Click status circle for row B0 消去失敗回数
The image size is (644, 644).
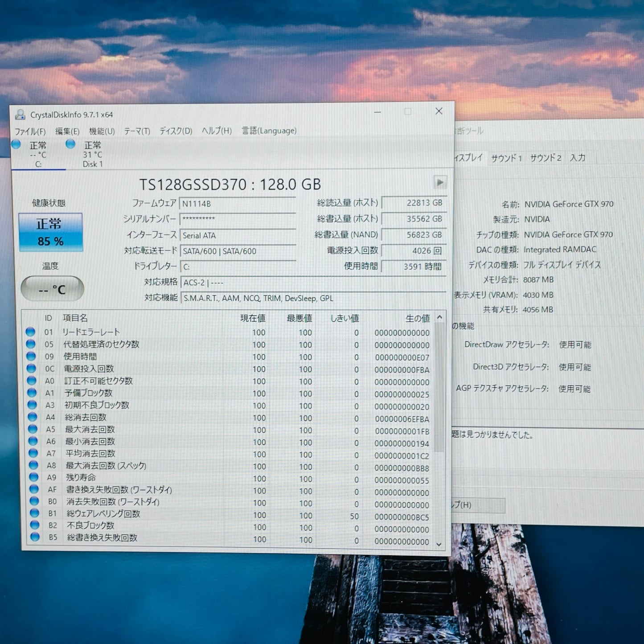point(34,501)
